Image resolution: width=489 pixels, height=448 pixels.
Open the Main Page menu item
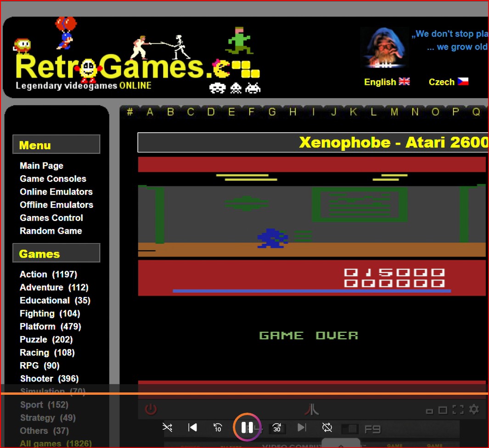coord(41,166)
